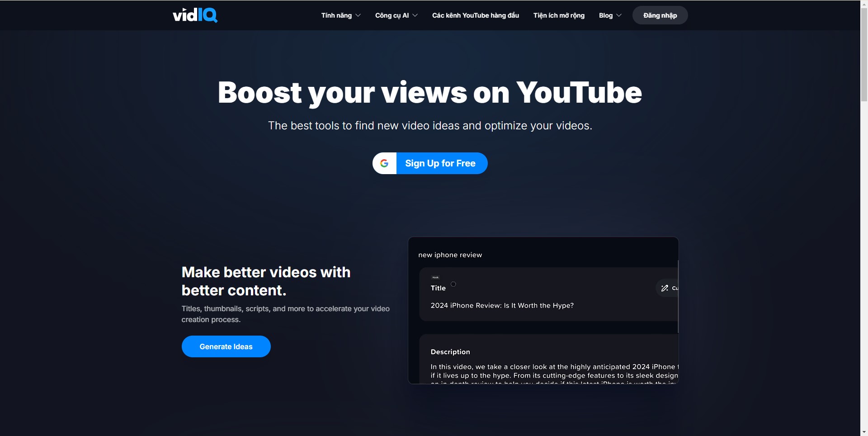Open the Tính năng menu
This screenshot has width=868, height=436.
(336, 15)
